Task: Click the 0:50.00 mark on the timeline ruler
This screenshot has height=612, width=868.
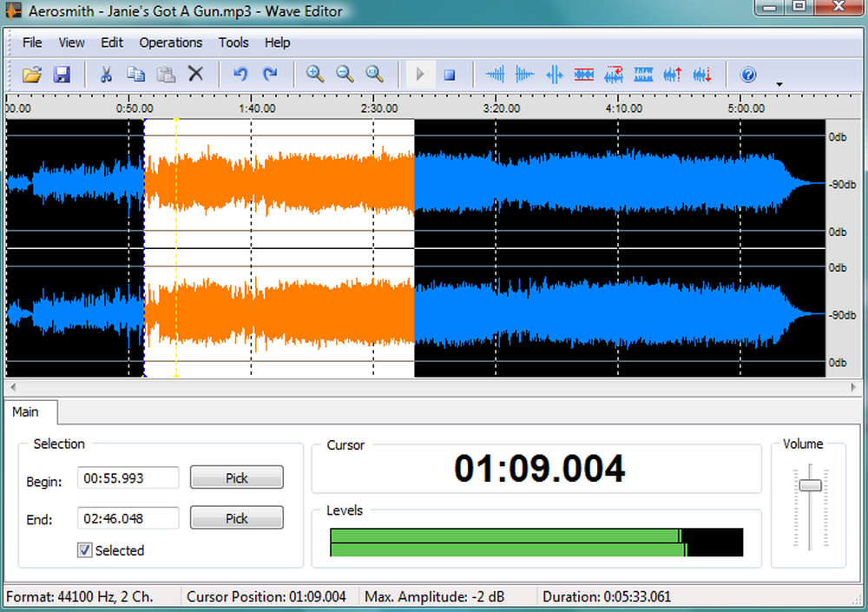Action: click(135, 109)
